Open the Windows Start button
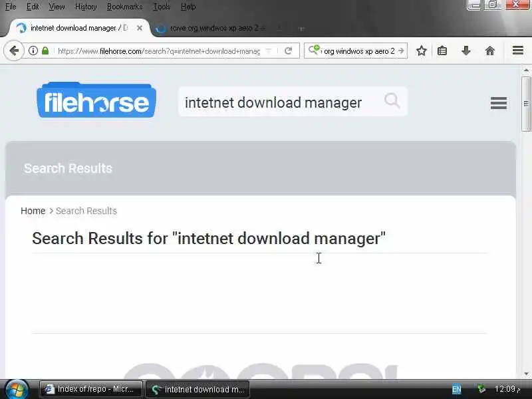Image resolution: width=532 pixels, height=399 pixels. click(16, 390)
